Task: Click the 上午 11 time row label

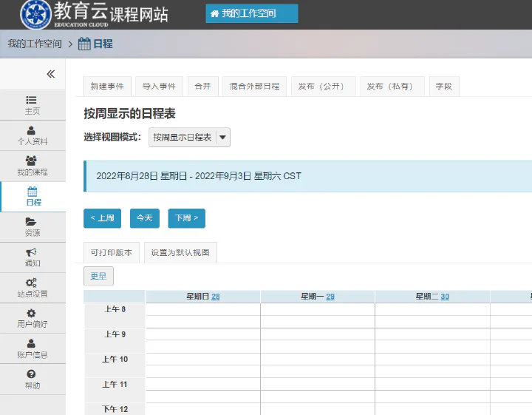Action: point(115,385)
